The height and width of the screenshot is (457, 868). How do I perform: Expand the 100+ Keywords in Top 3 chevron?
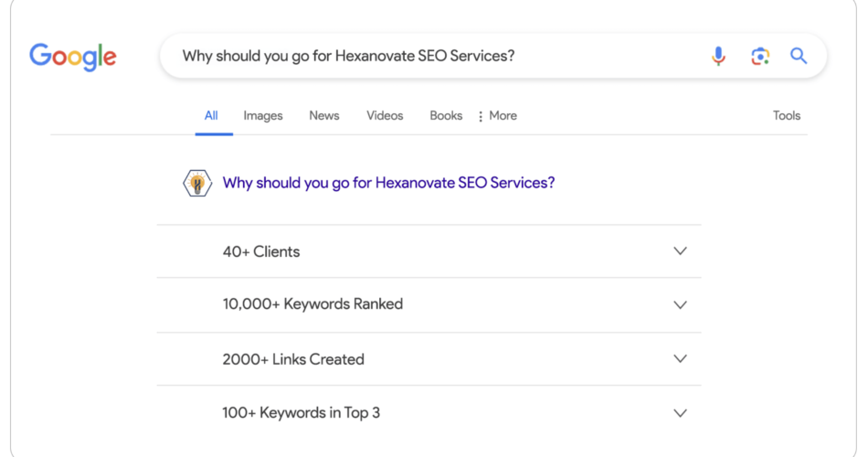[x=680, y=413]
